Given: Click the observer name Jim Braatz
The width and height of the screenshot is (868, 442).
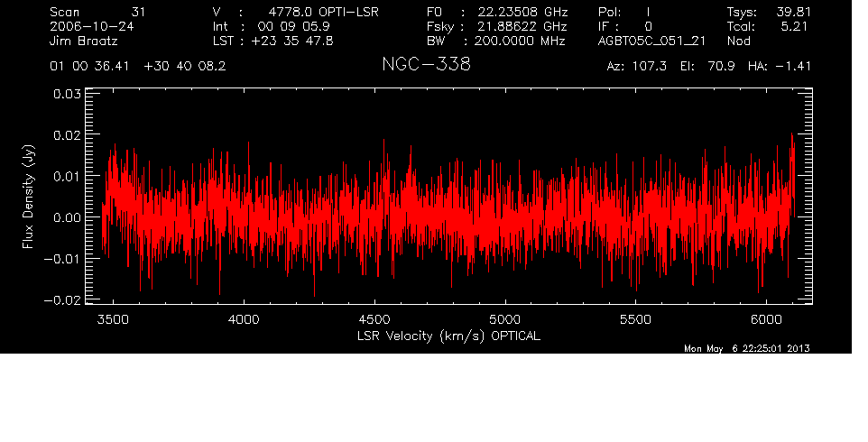Looking at the screenshot, I should [x=84, y=41].
